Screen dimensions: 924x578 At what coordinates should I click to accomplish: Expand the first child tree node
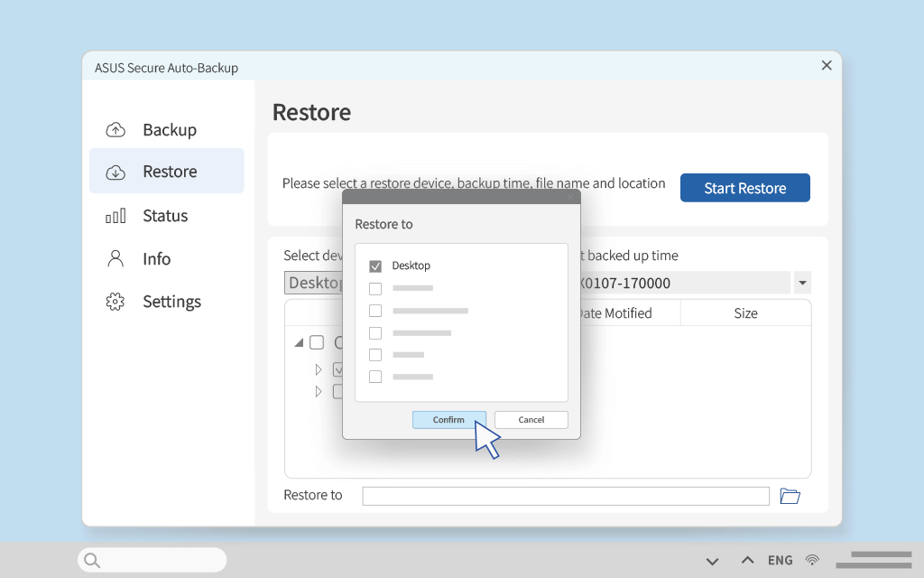click(319, 369)
